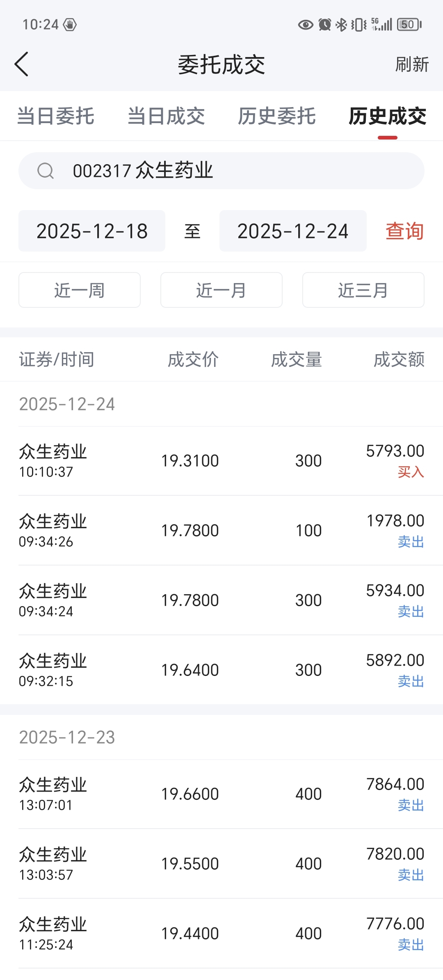Tap the alarm clock status icon
The width and height of the screenshot is (443, 980).
pos(325,25)
